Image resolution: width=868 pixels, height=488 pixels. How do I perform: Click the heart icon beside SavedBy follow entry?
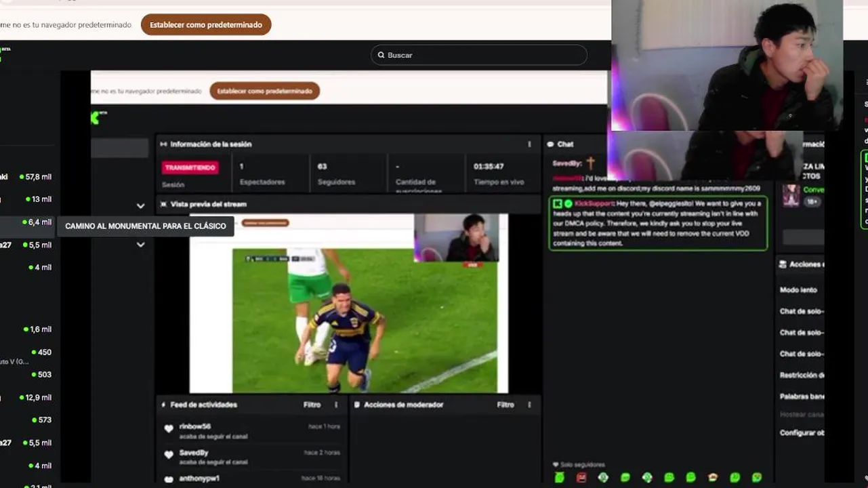point(169,454)
